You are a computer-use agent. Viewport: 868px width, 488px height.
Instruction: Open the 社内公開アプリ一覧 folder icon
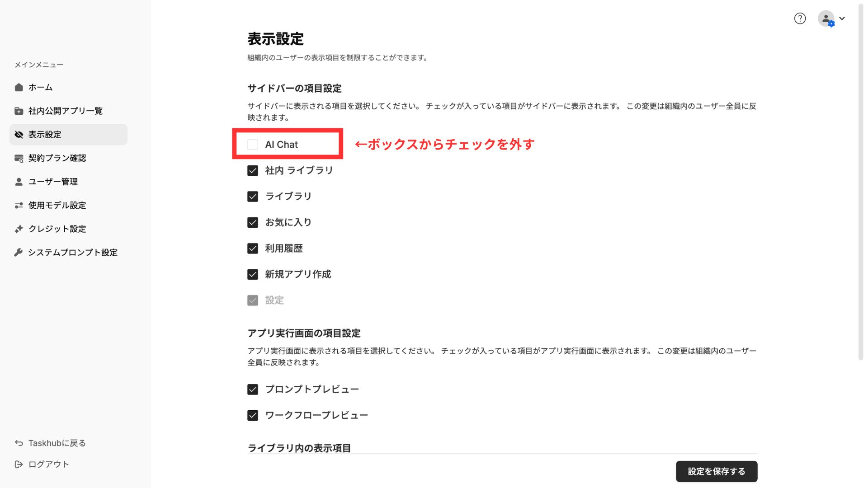coord(19,111)
